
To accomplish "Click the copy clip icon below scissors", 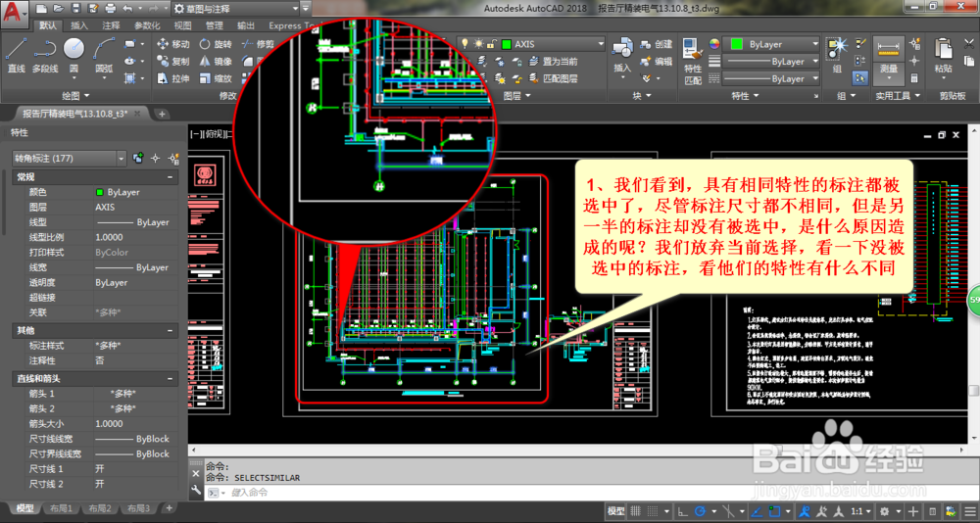I will coord(969,62).
